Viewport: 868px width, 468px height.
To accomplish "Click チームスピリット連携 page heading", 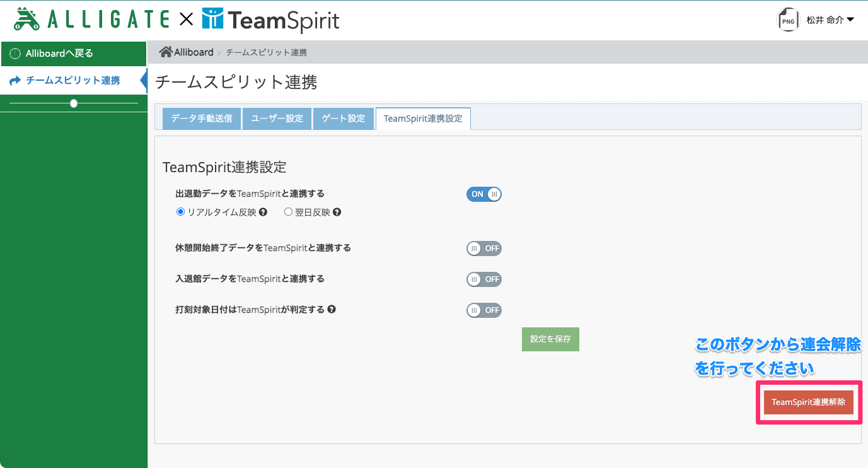I will [x=236, y=82].
